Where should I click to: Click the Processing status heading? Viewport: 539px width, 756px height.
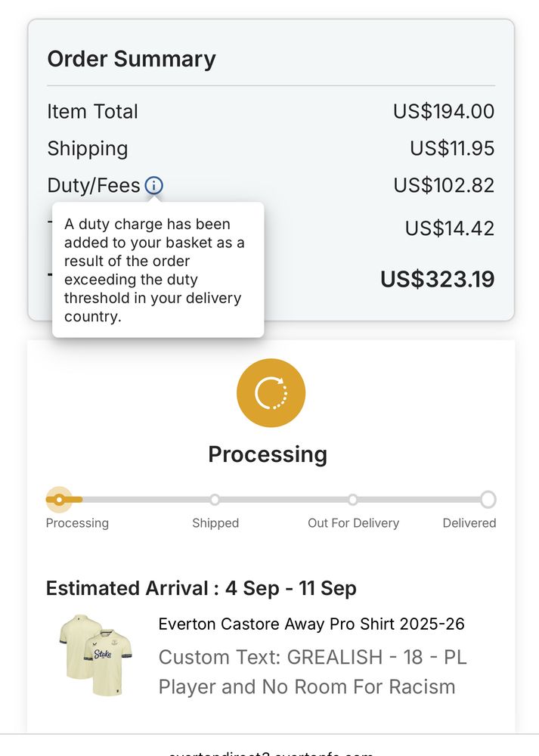(268, 454)
